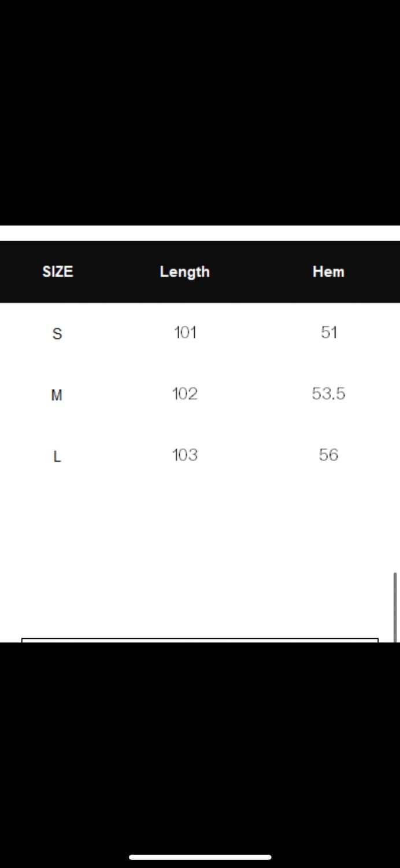Select the hem value 56
The width and height of the screenshot is (400, 868).
[x=328, y=455]
